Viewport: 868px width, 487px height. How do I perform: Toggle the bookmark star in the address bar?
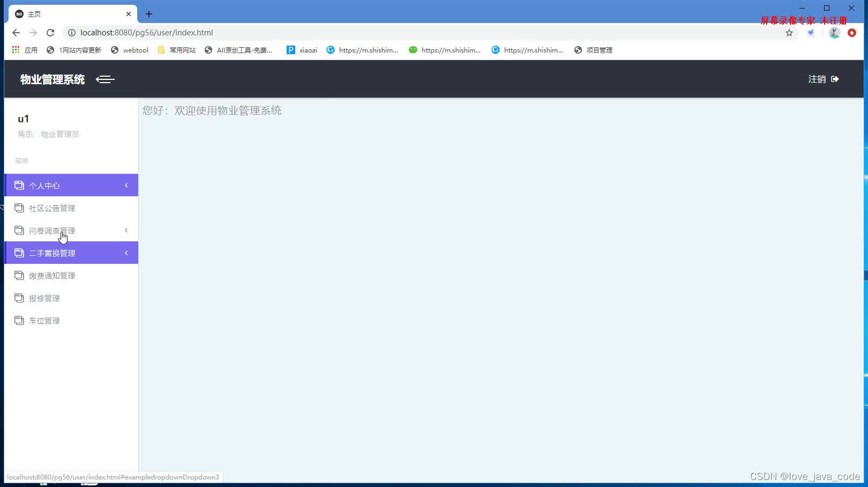pyautogui.click(x=789, y=32)
